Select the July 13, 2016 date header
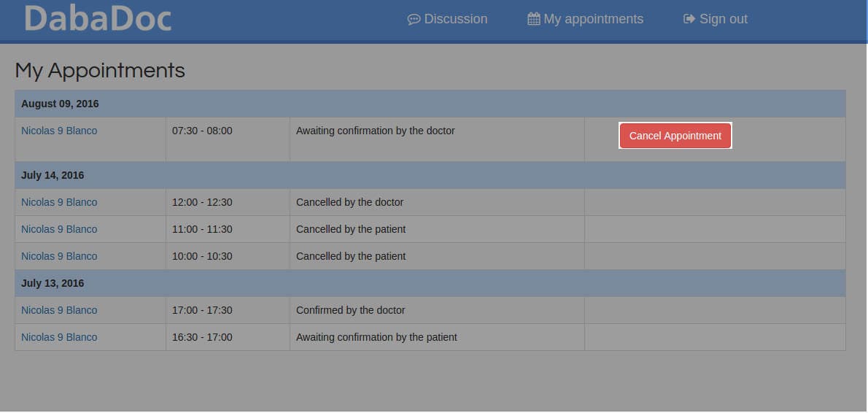868x413 pixels. click(430, 283)
